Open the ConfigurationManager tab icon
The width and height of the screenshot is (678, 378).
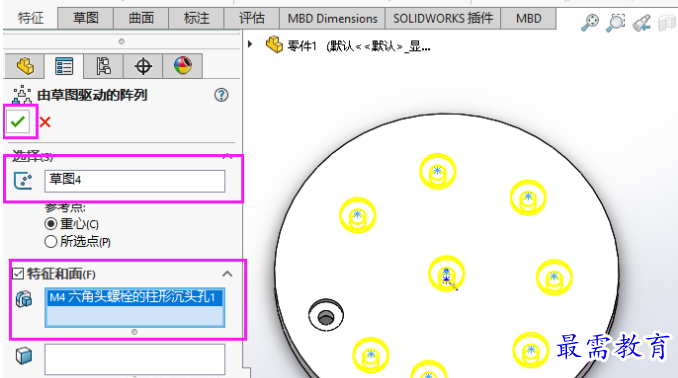click(x=103, y=66)
